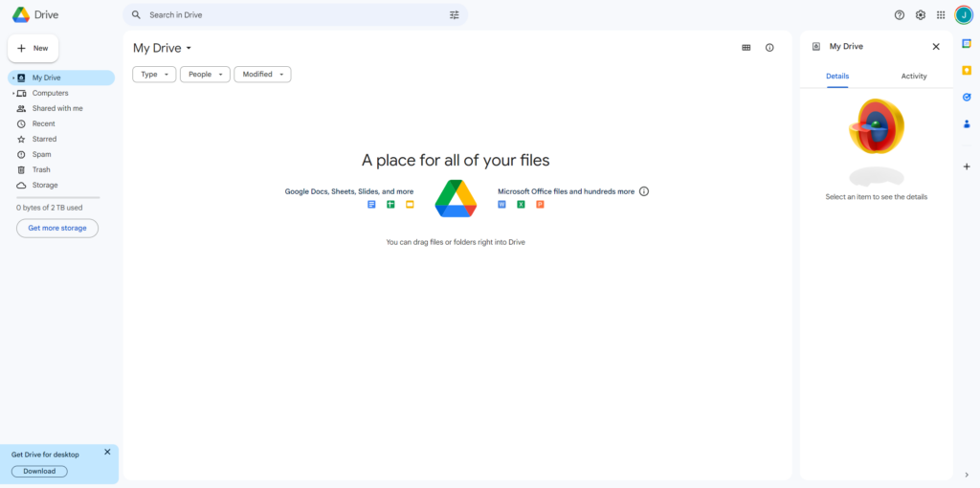This screenshot has height=488, width=980.
Task: Open the Google apps grid
Action: (x=942, y=15)
